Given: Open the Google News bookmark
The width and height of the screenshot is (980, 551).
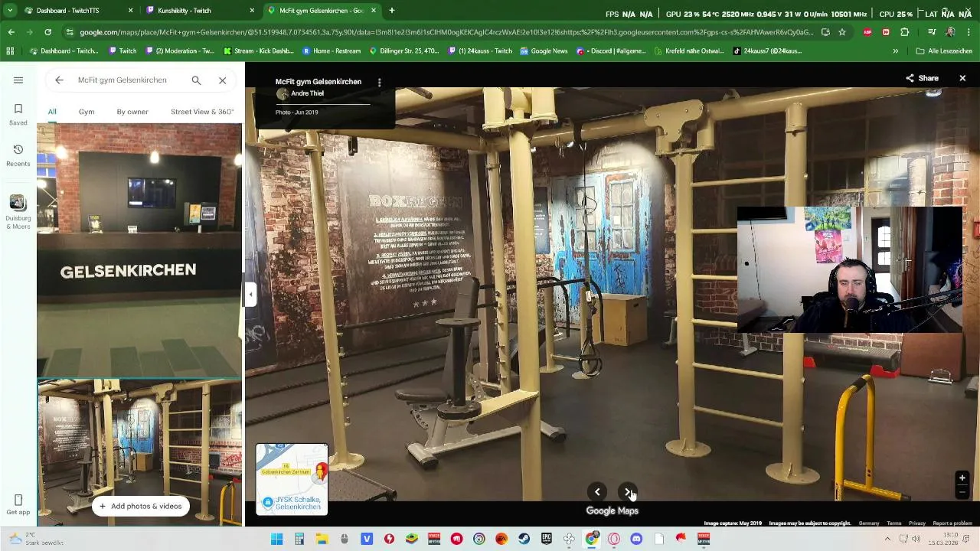Looking at the screenshot, I should 544,51.
